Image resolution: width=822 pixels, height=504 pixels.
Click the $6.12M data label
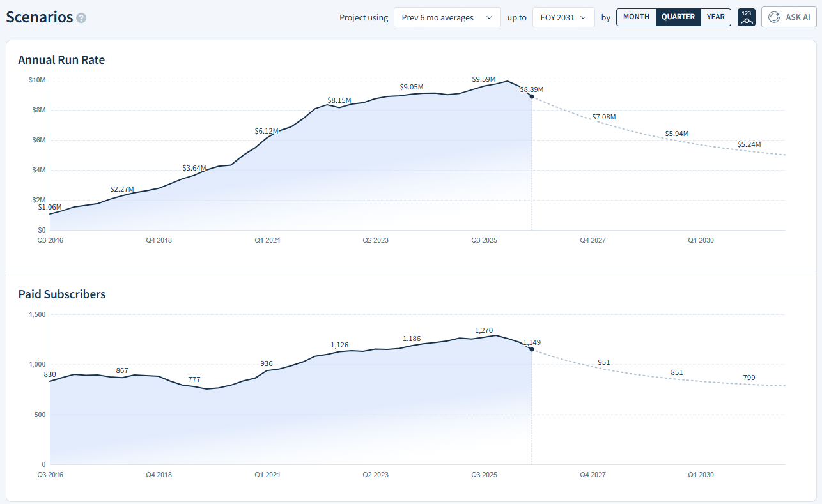point(267,131)
